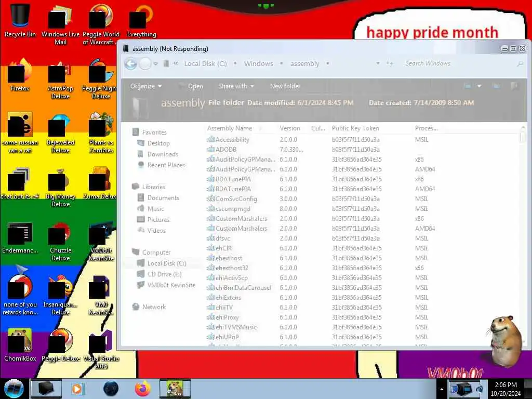Click the Windows Start orb
532x399 pixels.
pyautogui.click(x=14, y=389)
